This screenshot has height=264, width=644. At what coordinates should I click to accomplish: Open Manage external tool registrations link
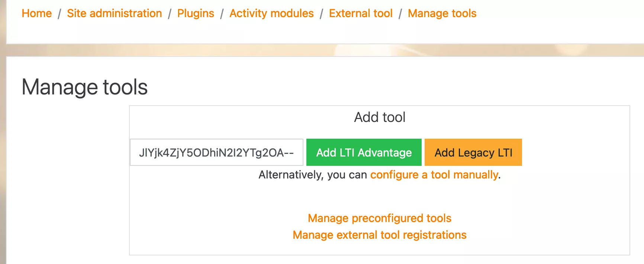tap(380, 235)
